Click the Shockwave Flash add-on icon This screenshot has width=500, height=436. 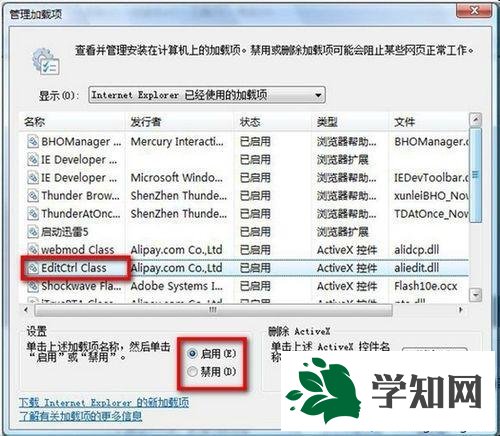(33, 286)
